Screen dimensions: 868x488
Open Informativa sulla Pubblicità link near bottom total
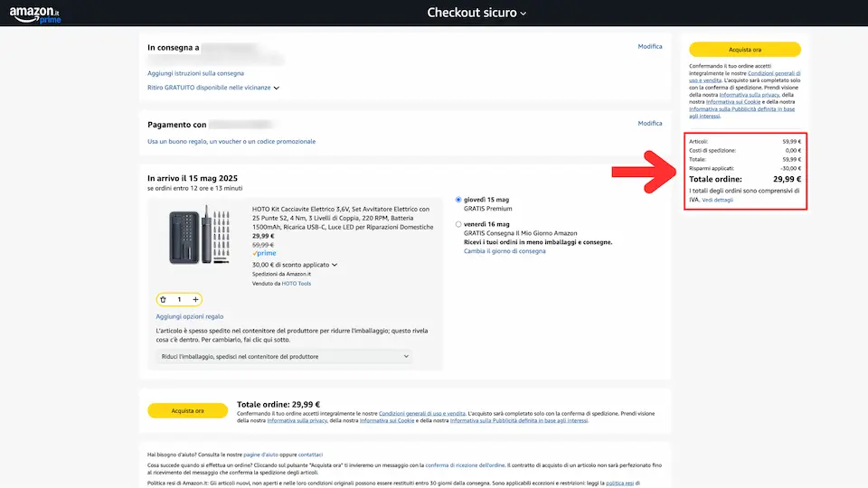pyautogui.click(x=519, y=420)
